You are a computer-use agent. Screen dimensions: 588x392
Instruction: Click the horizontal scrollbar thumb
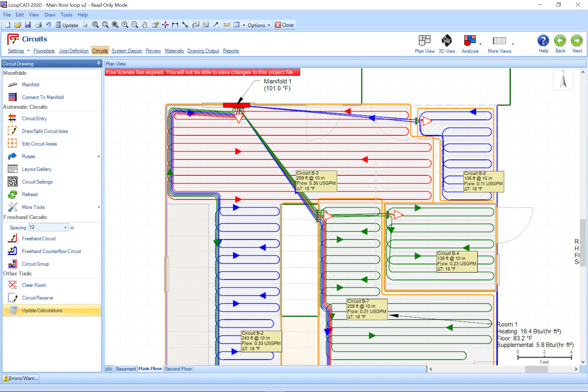[536, 369]
